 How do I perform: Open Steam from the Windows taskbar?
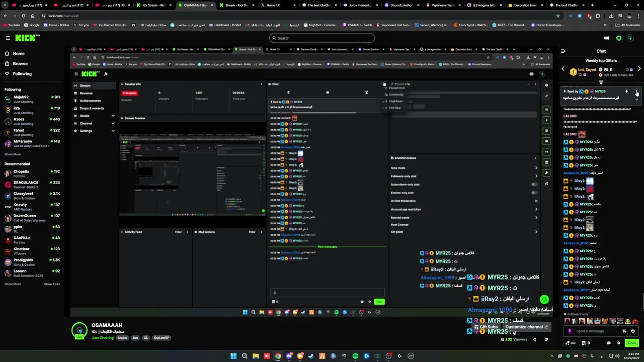pos(311,356)
